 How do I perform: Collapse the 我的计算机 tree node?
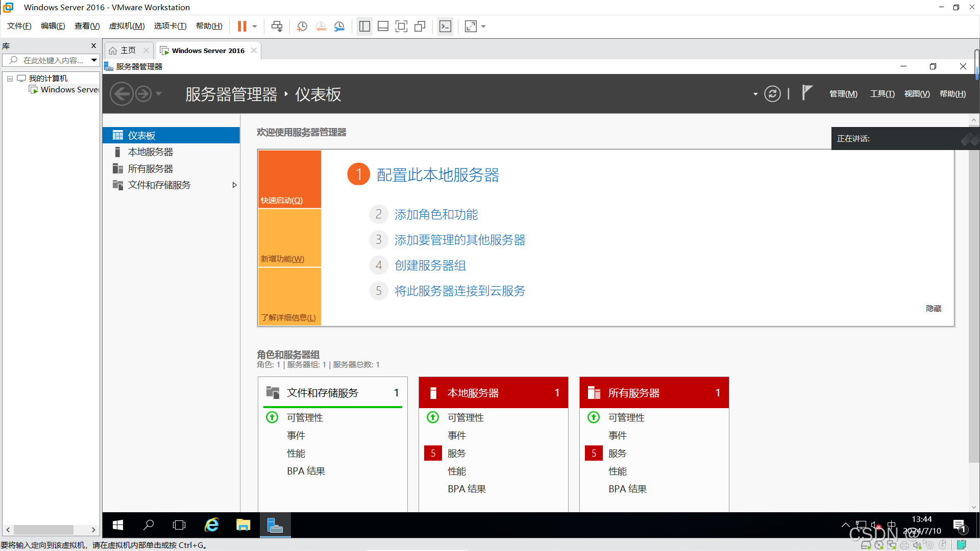click(x=10, y=79)
